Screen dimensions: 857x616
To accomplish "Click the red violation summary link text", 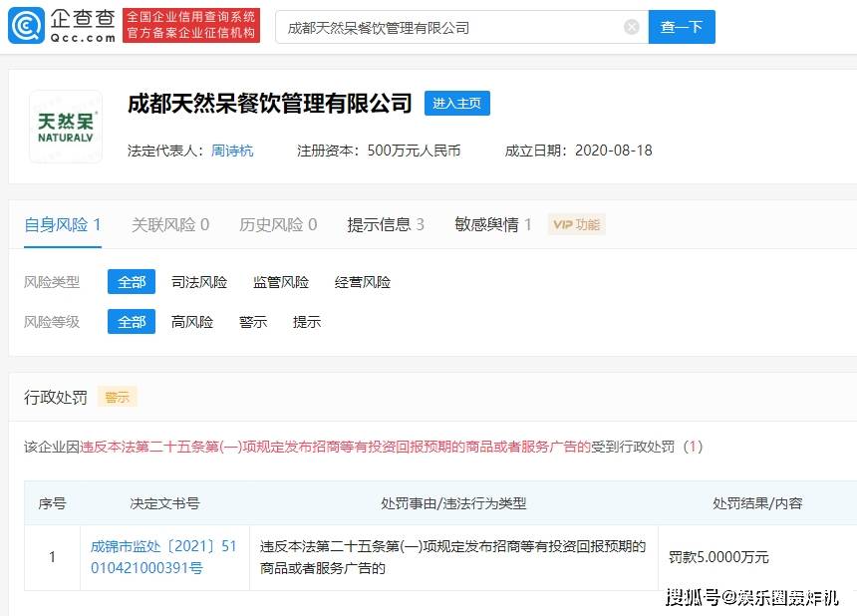I will (x=336, y=447).
